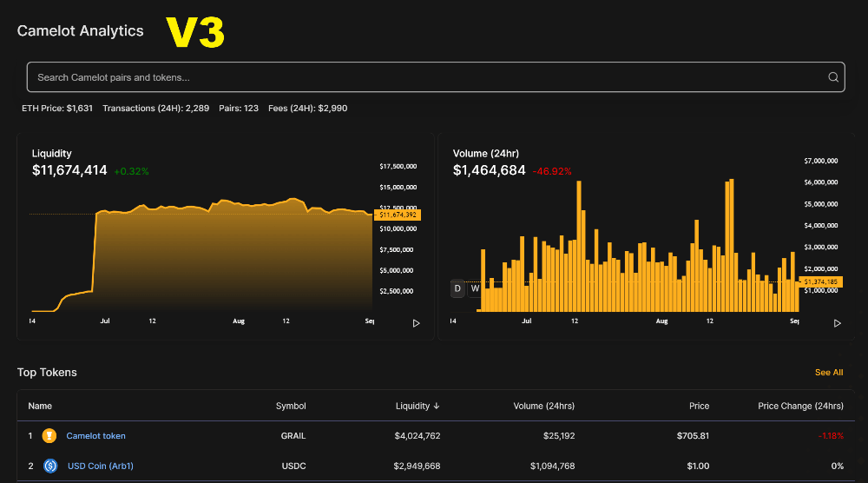Click the USDC coin token icon
The width and height of the screenshot is (868, 483).
[50, 466]
